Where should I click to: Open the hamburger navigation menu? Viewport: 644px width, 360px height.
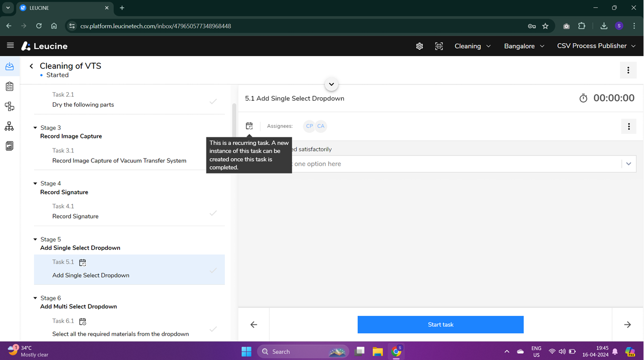coord(10,46)
